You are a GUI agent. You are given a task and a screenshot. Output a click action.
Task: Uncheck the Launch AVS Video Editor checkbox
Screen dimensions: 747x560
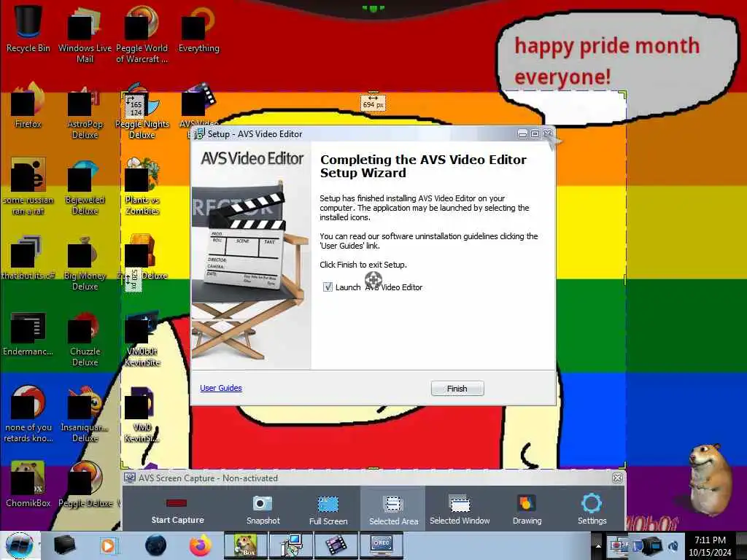pos(328,287)
